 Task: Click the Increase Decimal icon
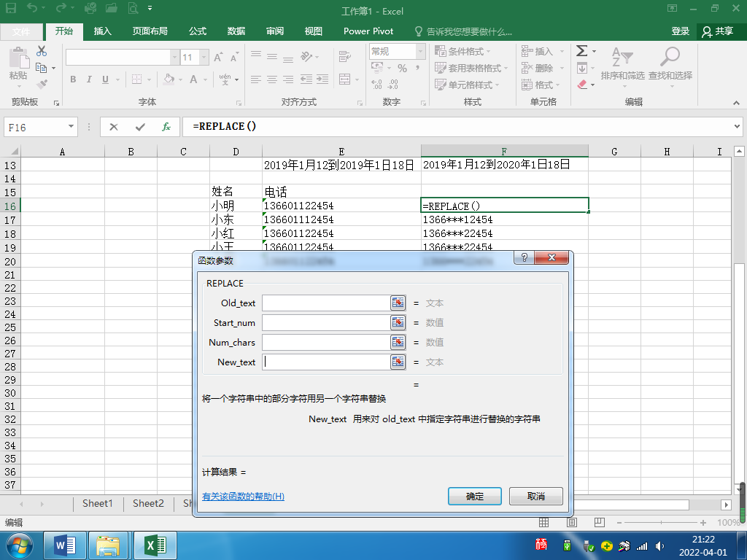pyautogui.click(x=376, y=85)
